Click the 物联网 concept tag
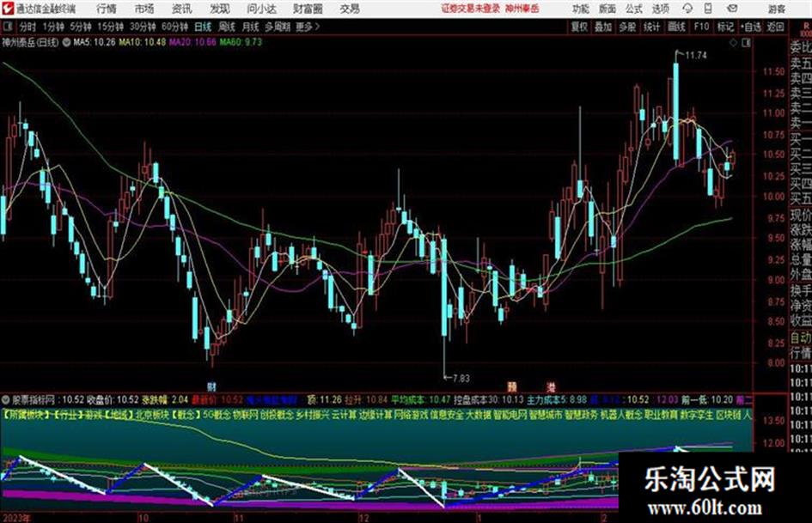 coord(245,416)
